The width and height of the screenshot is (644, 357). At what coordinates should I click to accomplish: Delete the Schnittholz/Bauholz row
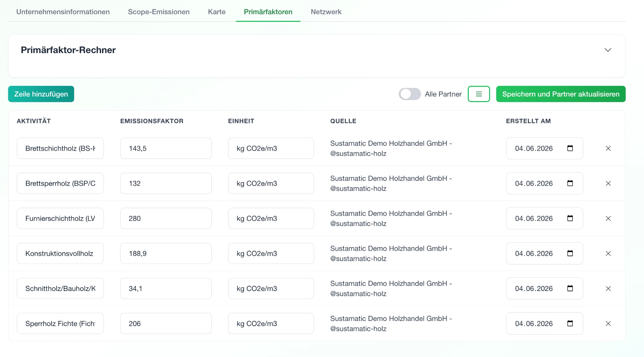(x=608, y=289)
